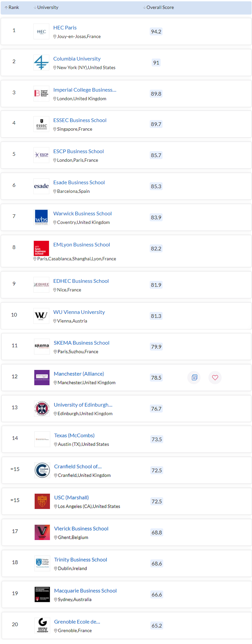The image size is (252, 644).
Task: Click the University of Edinburgh crest
Action: (x=42, y=409)
